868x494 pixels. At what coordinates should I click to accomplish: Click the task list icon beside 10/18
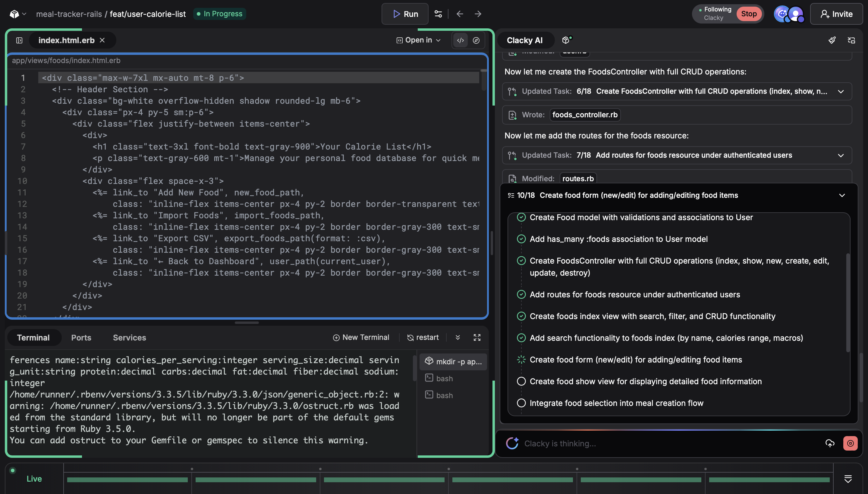(511, 195)
